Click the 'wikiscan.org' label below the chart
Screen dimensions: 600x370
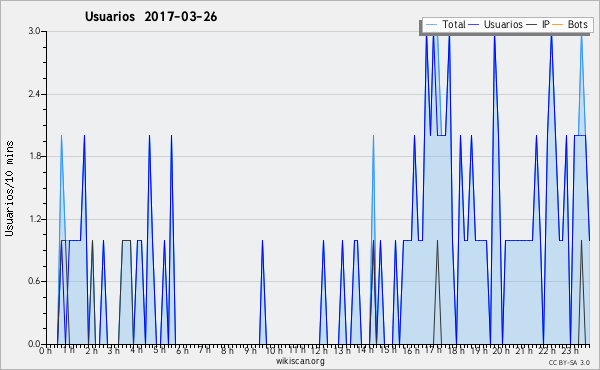300,361
